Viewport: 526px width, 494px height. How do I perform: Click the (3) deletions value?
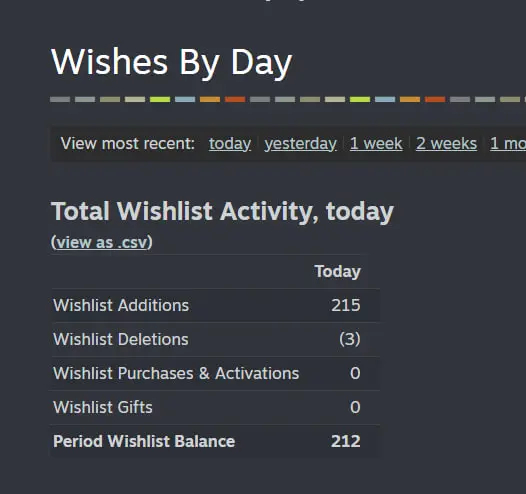[350, 339]
